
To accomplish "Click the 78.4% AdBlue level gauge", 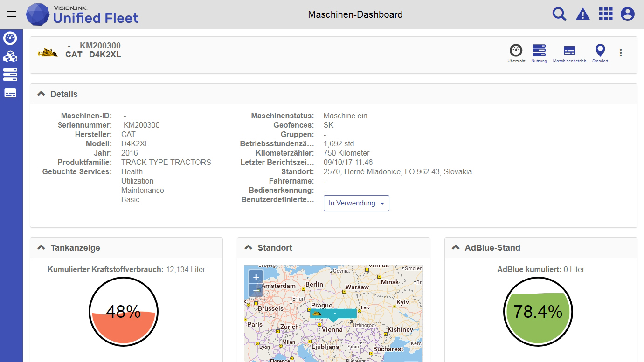I will (x=538, y=312).
